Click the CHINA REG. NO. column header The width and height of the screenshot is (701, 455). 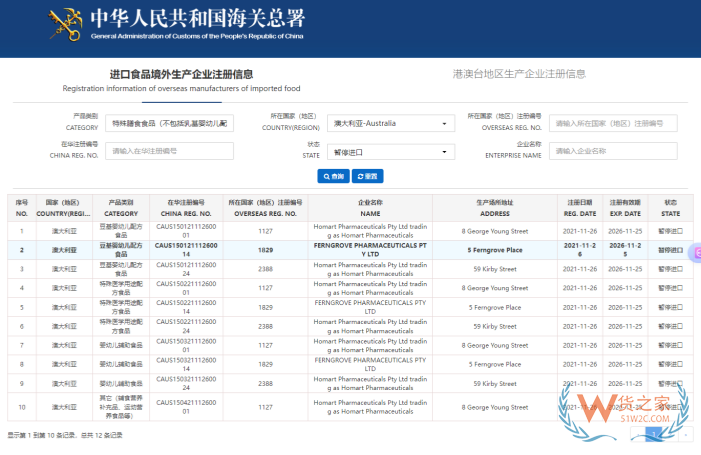(x=186, y=208)
